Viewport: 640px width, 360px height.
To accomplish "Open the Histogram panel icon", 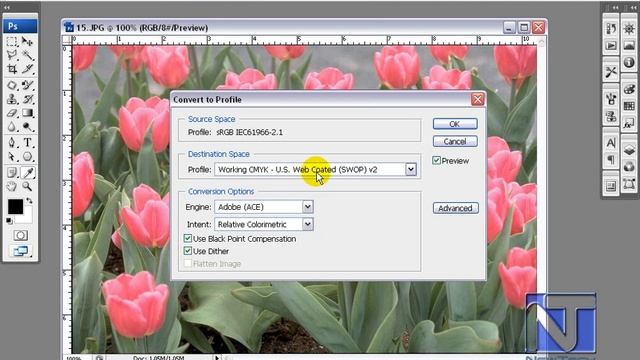I will pyautogui.click(x=629, y=45).
